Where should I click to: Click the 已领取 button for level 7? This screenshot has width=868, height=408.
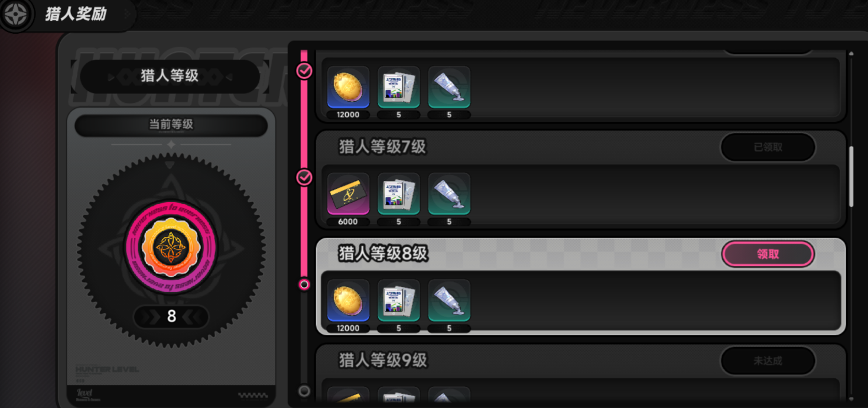click(768, 147)
